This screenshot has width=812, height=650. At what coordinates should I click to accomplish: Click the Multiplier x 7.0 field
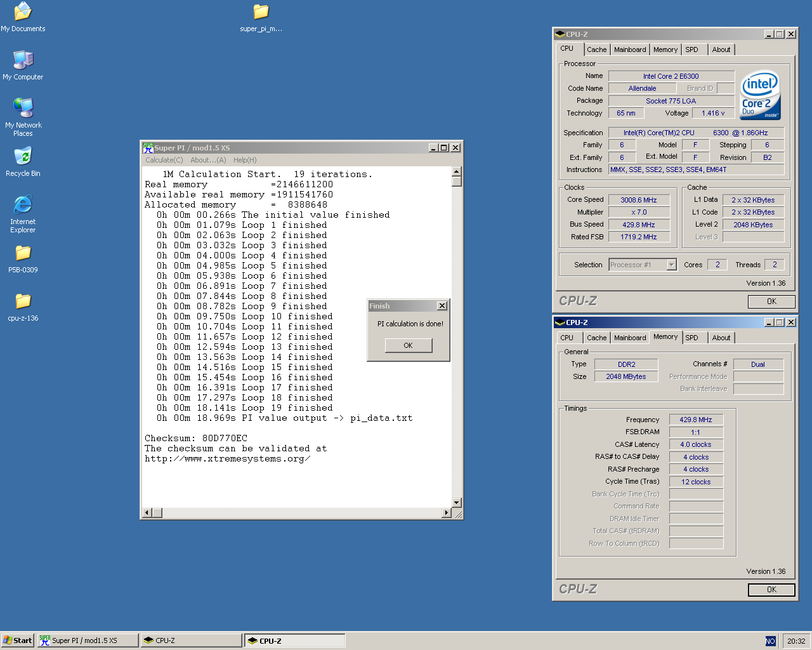point(639,212)
